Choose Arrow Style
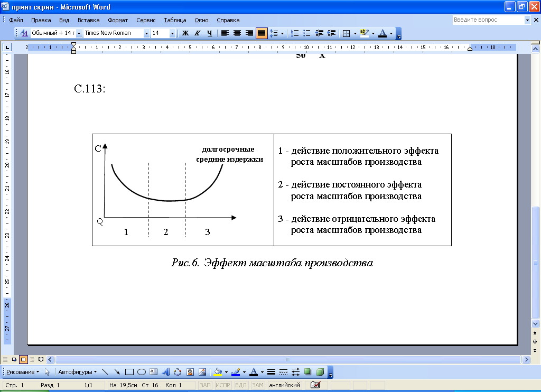541x392 pixels. (x=296, y=372)
